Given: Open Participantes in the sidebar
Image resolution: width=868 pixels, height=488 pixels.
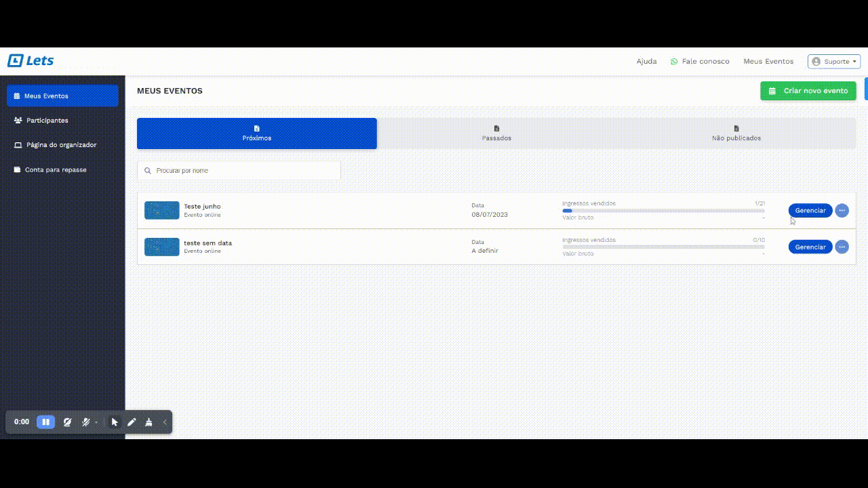Looking at the screenshot, I should 47,121.
